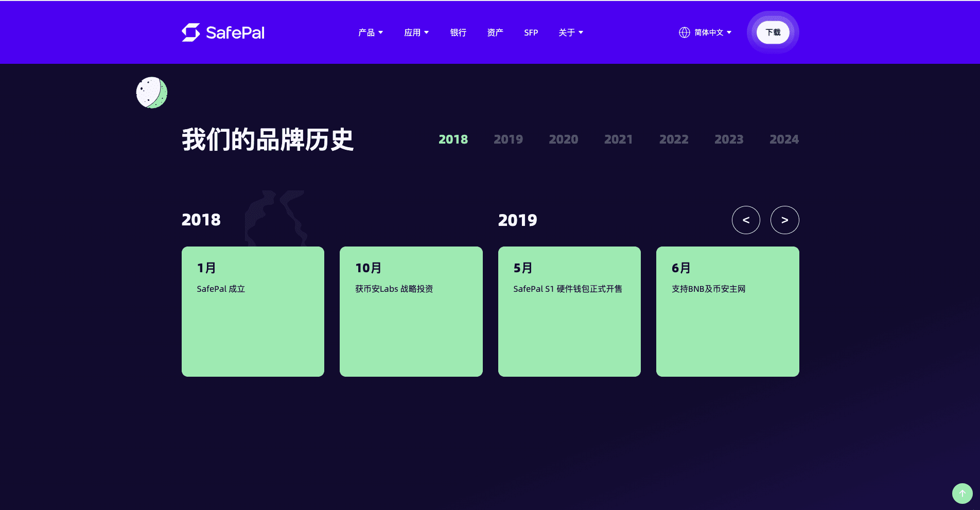Select the 2022 year tab
The width and height of the screenshot is (980, 510).
(x=674, y=139)
